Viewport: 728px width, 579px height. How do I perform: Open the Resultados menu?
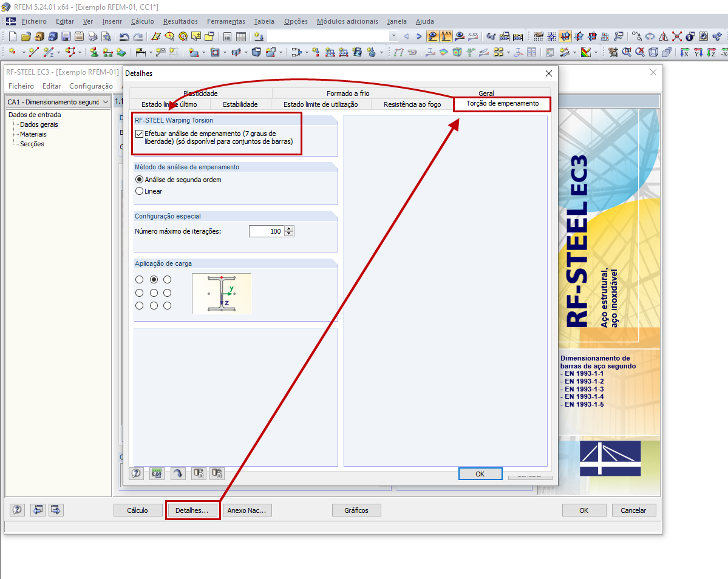pos(180,21)
